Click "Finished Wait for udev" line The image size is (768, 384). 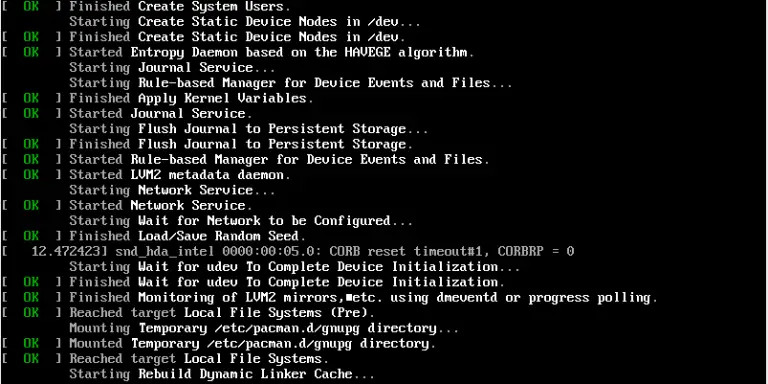[253, 282]
